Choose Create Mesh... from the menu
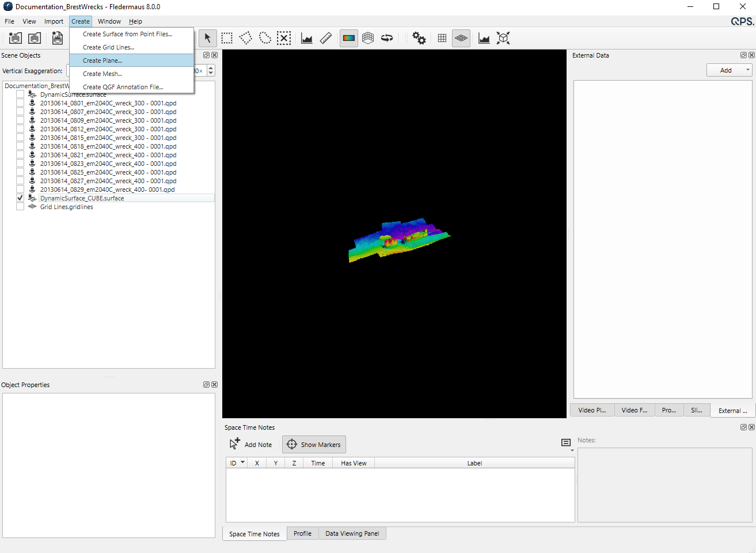 click(x=102, y=74)
